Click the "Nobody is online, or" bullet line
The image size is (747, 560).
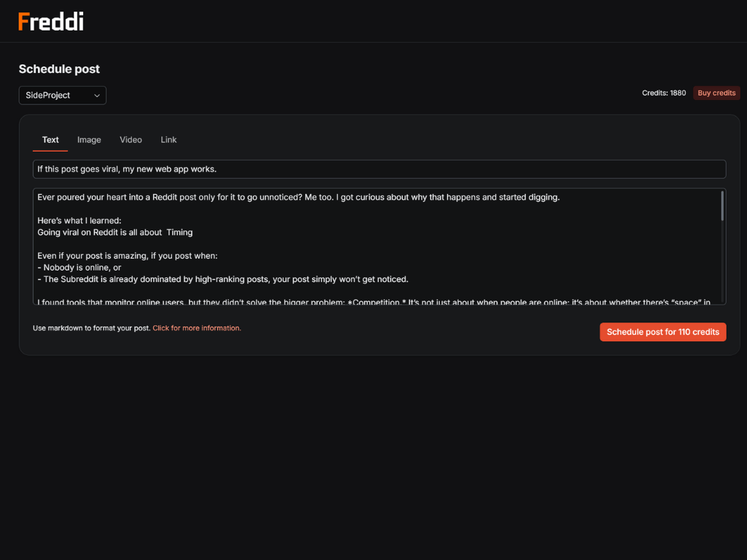click(82, 268)
